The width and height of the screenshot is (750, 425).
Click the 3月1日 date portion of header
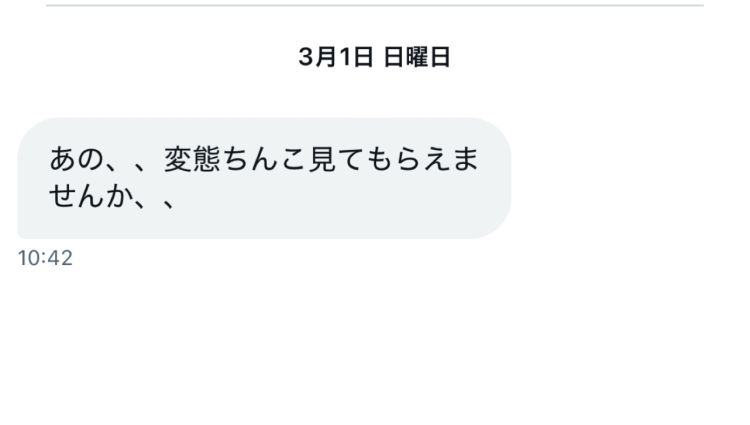(x=336, y=57)
